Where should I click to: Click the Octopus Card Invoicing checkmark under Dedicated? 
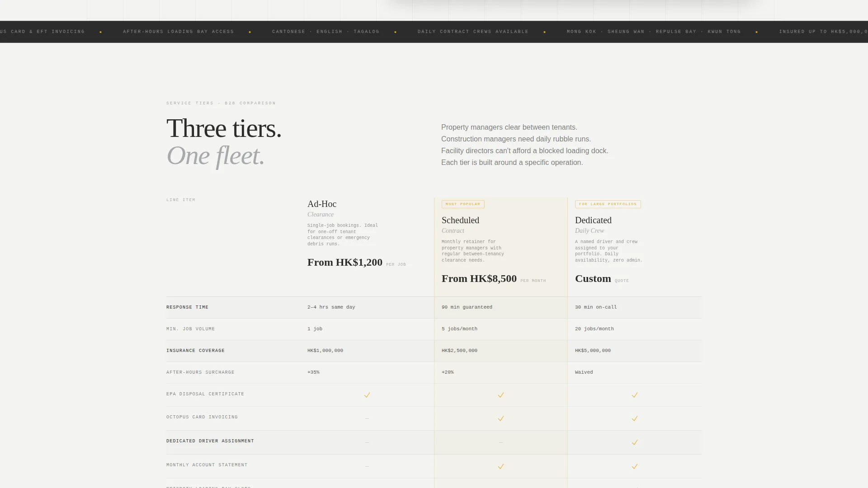[635, 418]
